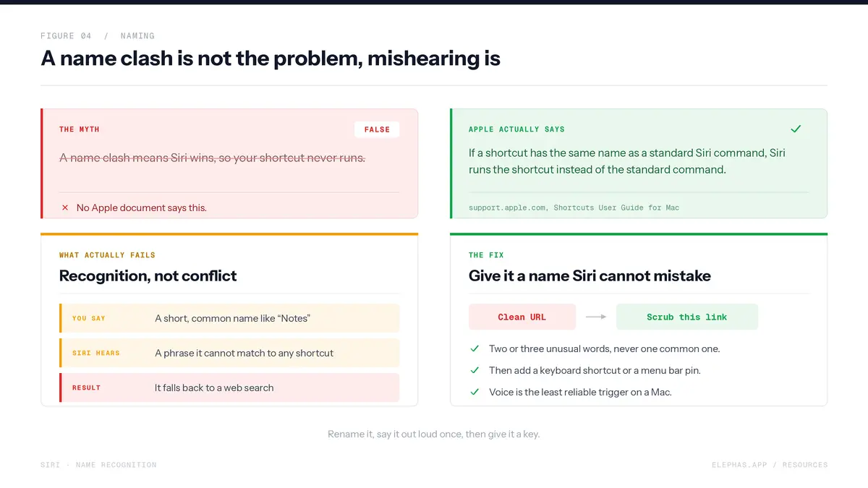Open the support.apple.com Shortcuts User Guide source
The width and height of the screenshot is (868, 488).
click(574, 207)
